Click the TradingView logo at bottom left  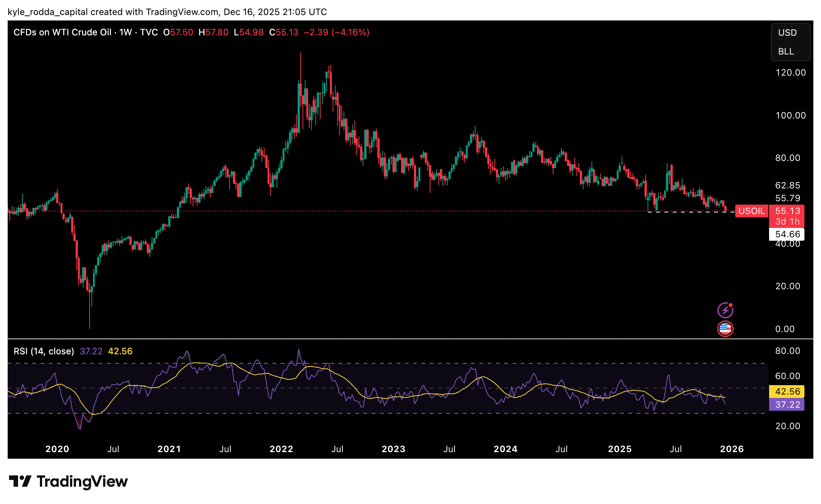68,481
